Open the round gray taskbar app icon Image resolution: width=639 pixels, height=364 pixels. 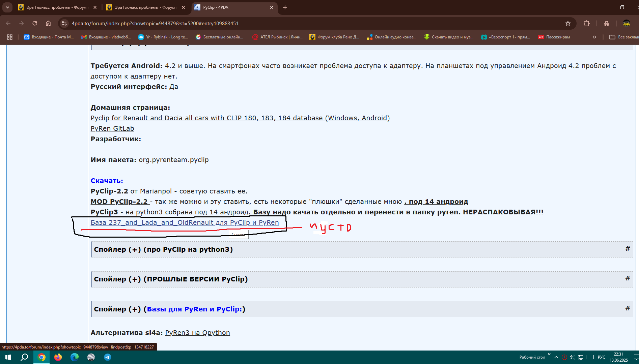pyautogui.click(x=91, y=357)
